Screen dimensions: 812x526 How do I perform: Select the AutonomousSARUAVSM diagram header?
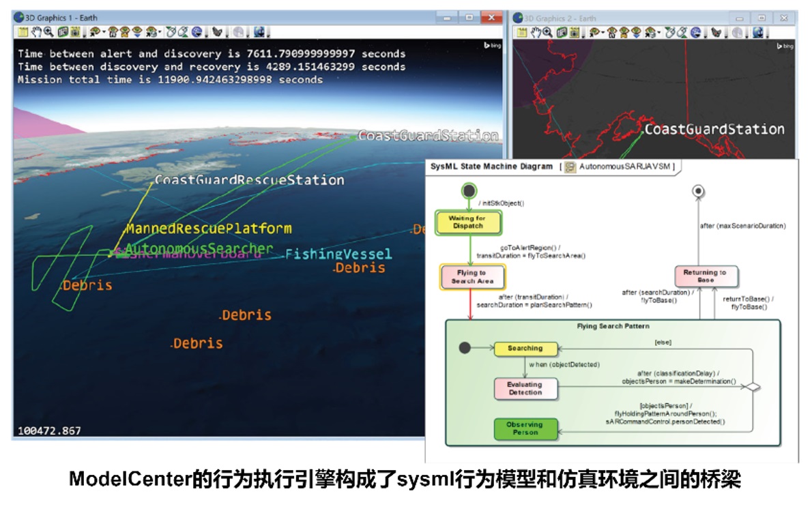click(553, 166)
